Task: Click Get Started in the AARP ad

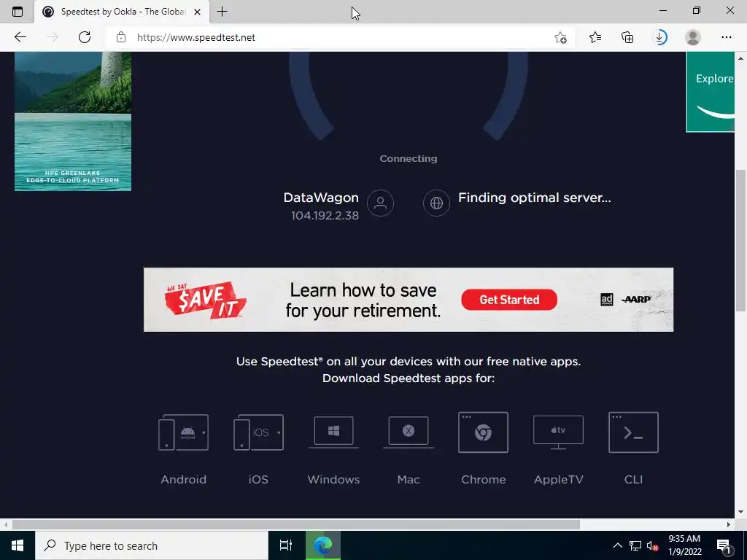Action: click(509, 300)
